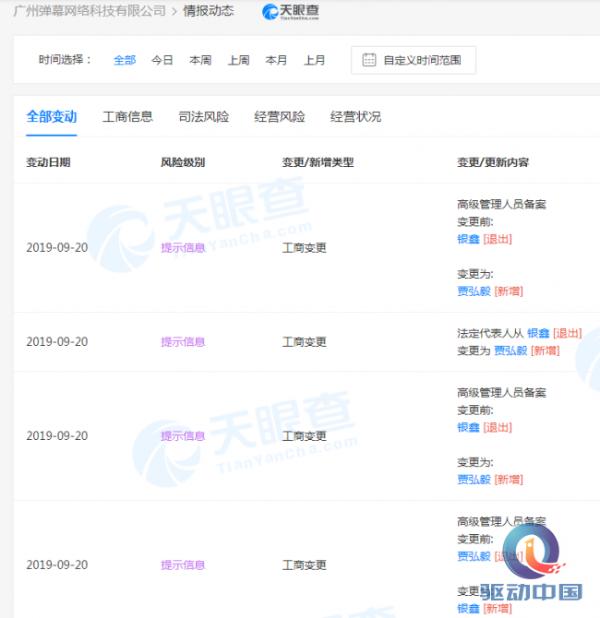Click the first row's 2019-09-20 date

click(57, 248)
